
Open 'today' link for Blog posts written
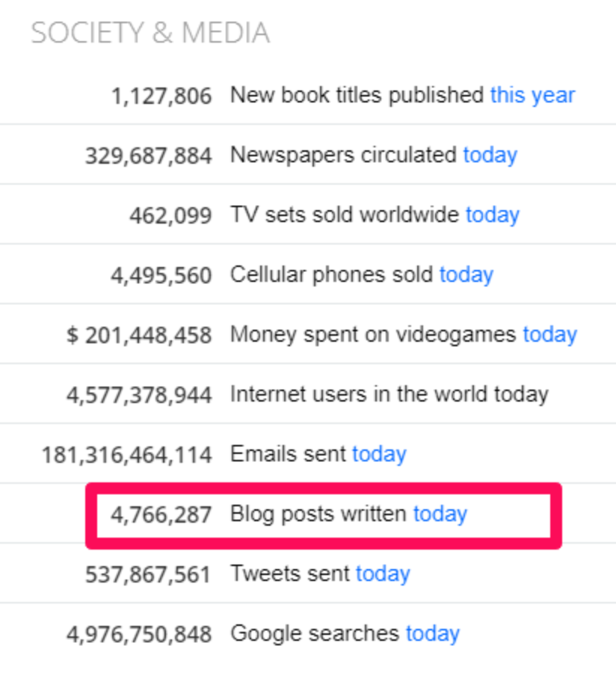440,514
